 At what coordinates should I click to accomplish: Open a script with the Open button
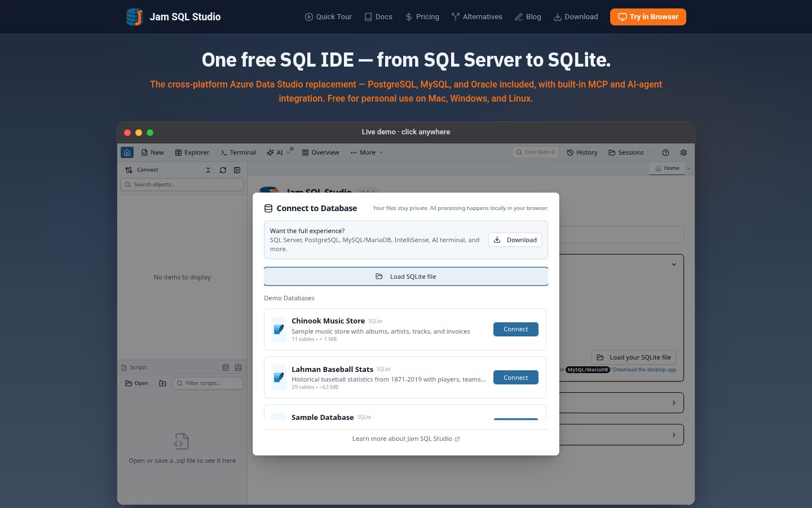[x=136, y=383]
